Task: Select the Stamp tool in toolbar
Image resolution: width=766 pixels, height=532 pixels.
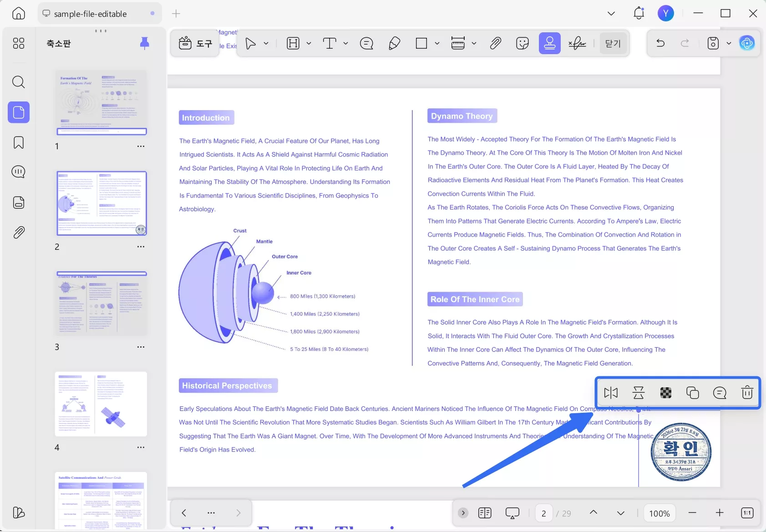Action: point(549,43)
